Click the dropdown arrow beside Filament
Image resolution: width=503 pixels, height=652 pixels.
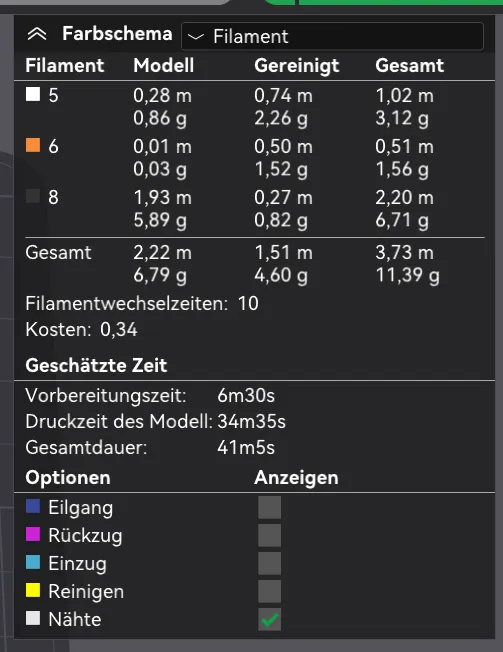196,37
